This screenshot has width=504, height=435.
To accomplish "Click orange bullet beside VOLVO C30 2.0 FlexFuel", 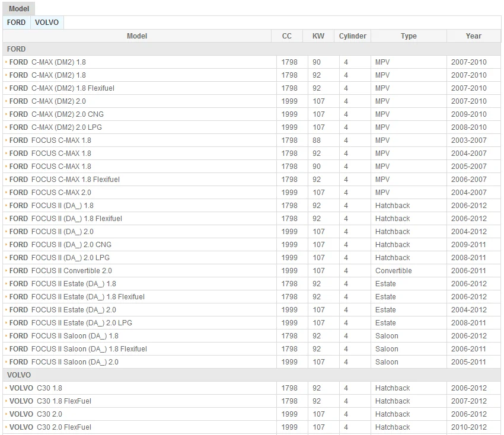I will [x=6, y=427].
